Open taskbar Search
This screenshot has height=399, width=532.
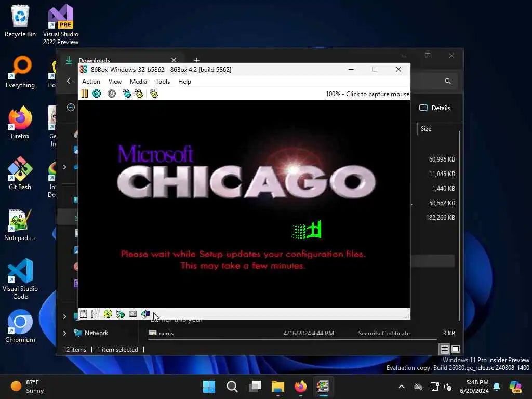232,387
